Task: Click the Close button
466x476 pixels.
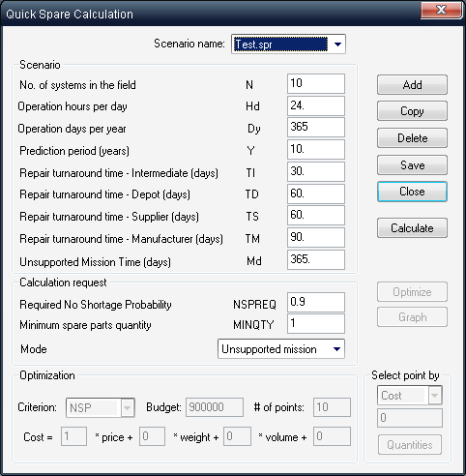Action: [x=412, y=192]
